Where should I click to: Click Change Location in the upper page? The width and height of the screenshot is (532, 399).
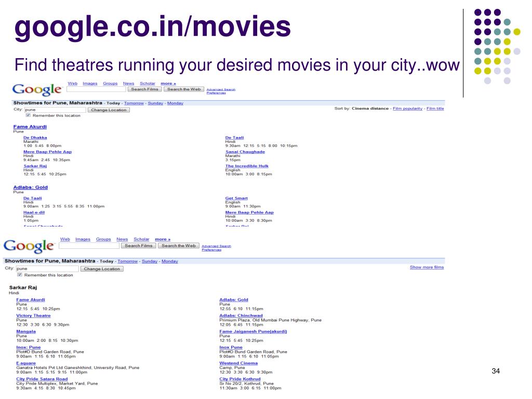(x=109, y=110)
